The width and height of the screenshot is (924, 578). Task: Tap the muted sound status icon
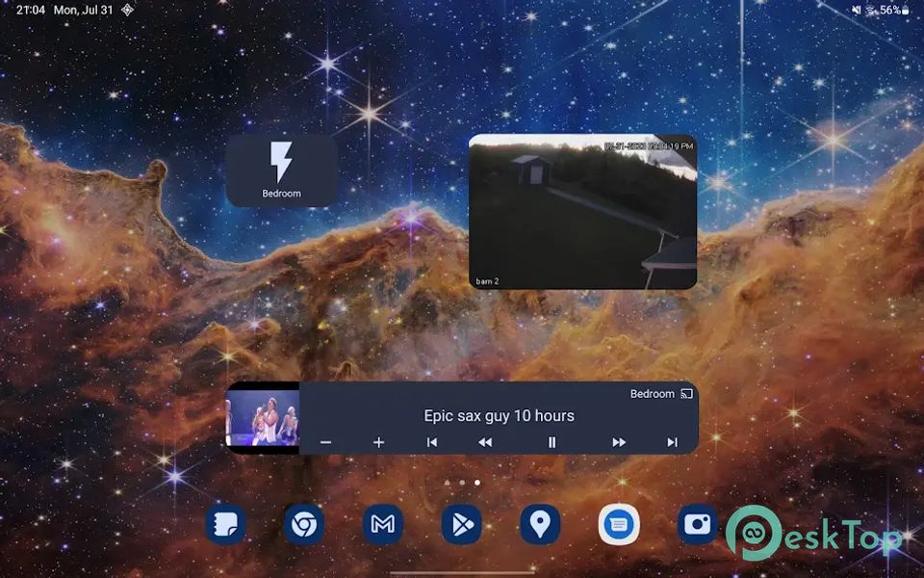coord(857,10)
